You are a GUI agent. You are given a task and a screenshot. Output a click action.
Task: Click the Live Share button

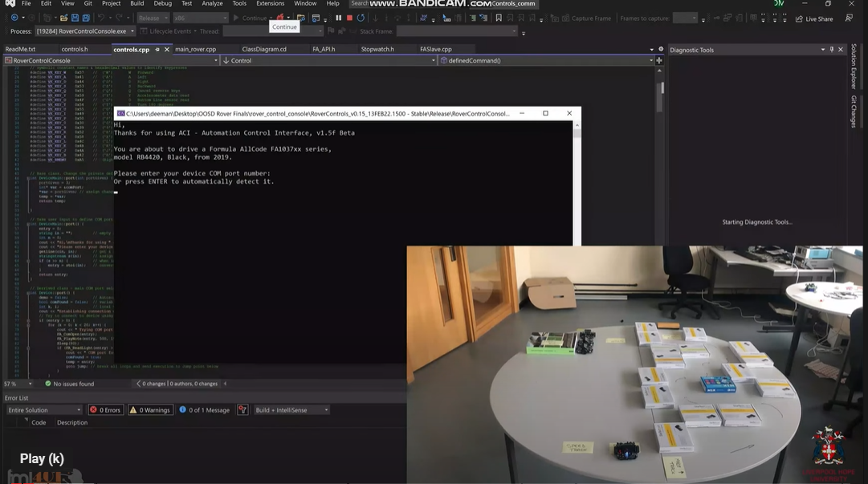click(x=814, y=18)
